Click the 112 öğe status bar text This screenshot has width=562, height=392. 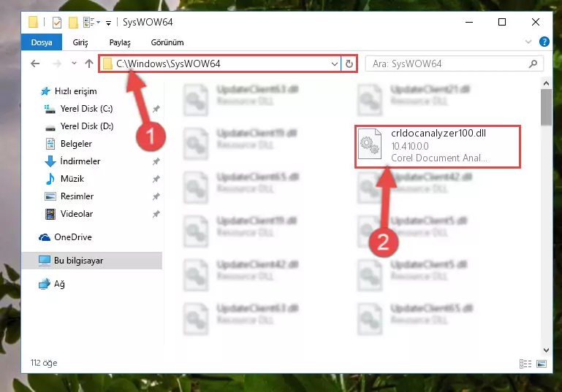[x=44, y=363]
